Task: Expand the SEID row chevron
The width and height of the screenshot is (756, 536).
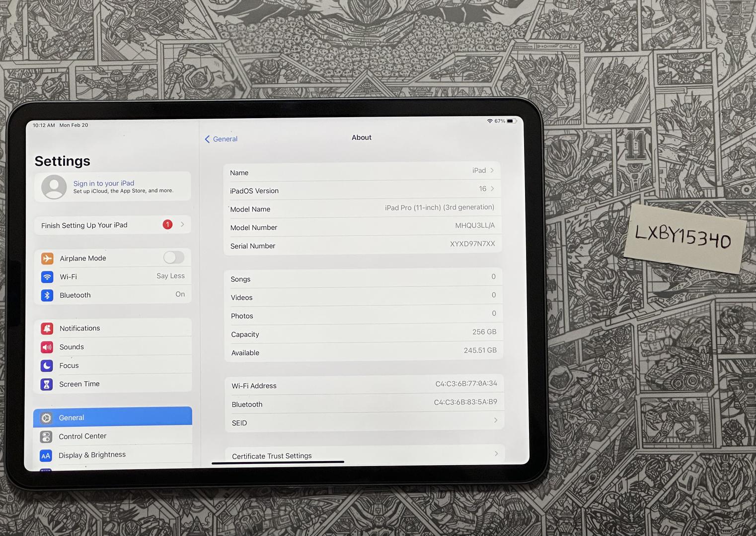Action: 496,420
